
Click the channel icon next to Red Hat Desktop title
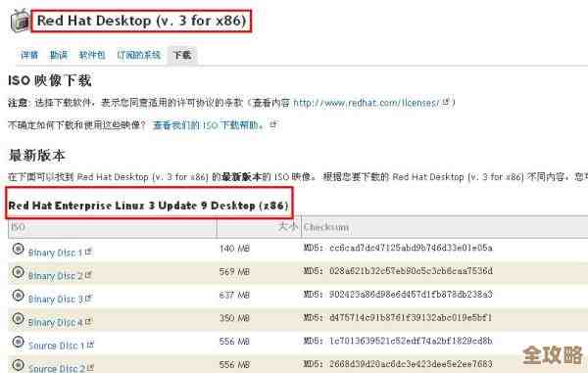(x=20, y=21)
